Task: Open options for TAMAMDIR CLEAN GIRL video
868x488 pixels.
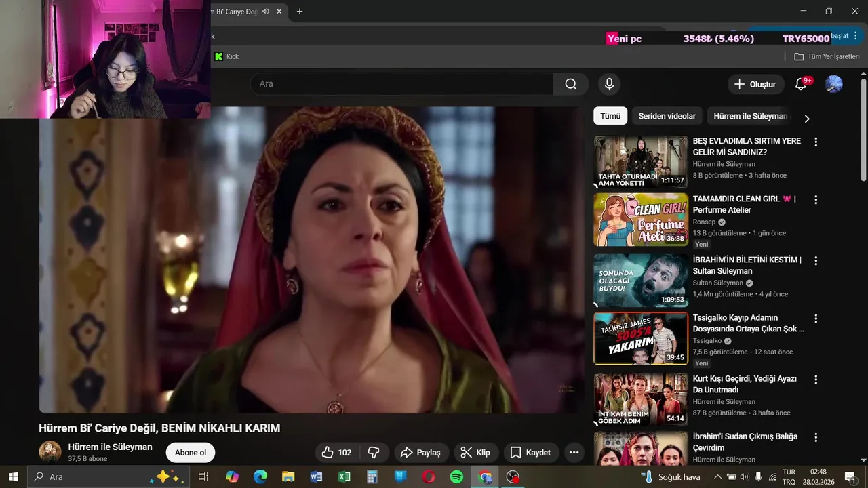Action: (816, 200)
